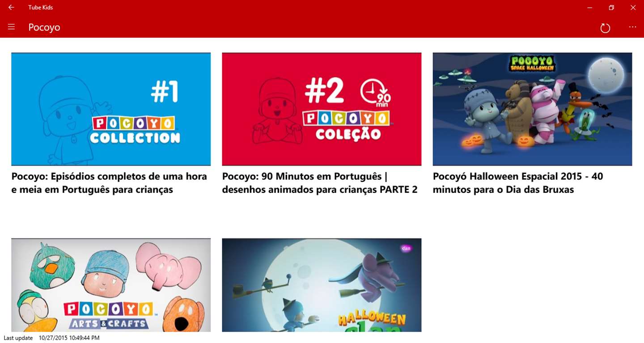This screenshot has width=644, height=343.
Task: Restore down the Tube Kids window
Action: pyautogui.click(x=611, y=8)
